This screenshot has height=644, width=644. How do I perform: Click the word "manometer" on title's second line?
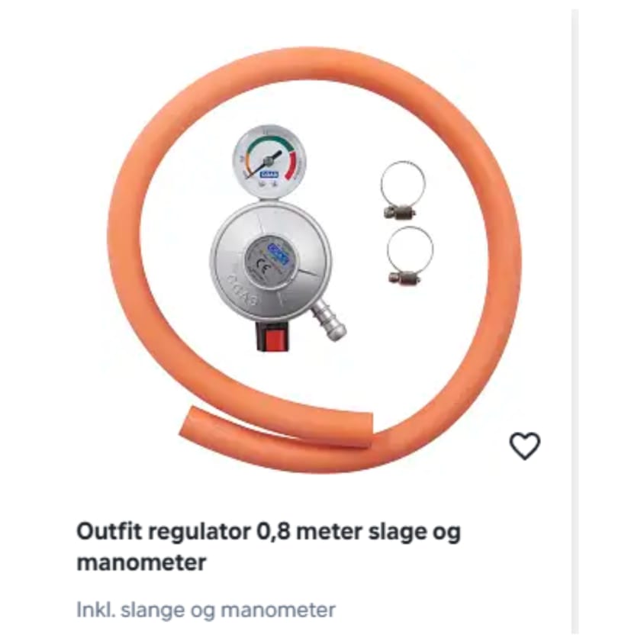coord(141,562)
